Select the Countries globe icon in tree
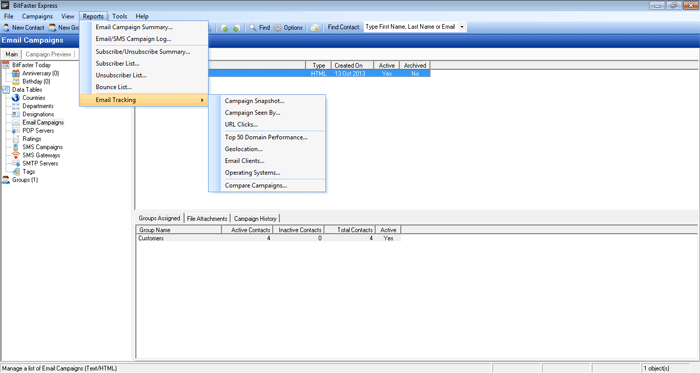The image size is (700, 373). (x=16, y=98)
